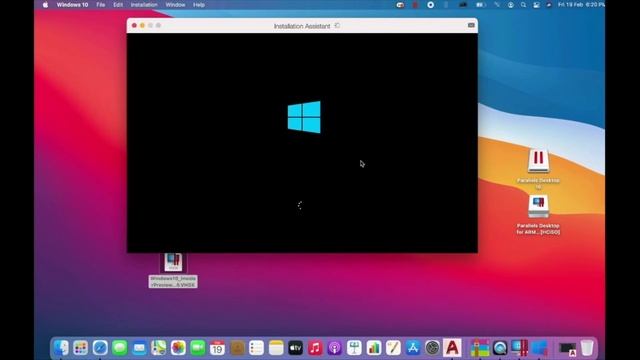This screenshot has height=360, width=640.
Task: Close the Installation Assistant window
Action: pyautogui.click(x=134, y=25)
